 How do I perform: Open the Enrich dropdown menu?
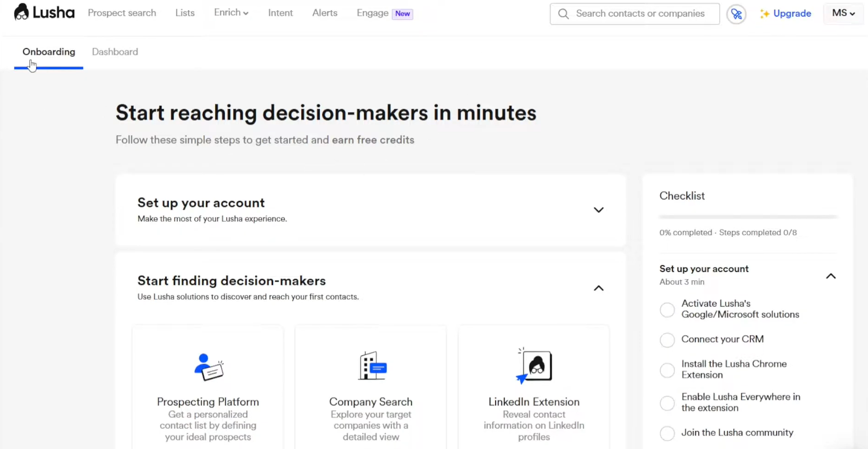tap(231, 13)
